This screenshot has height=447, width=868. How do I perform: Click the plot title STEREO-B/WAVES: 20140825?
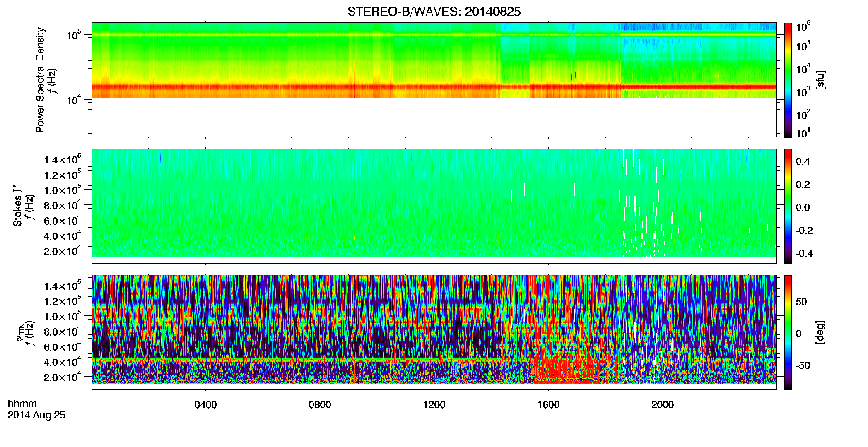tap(434, 12)
